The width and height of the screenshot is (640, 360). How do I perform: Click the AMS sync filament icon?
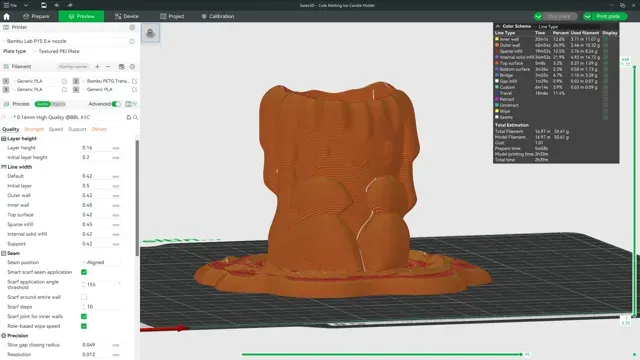point(121,67)
